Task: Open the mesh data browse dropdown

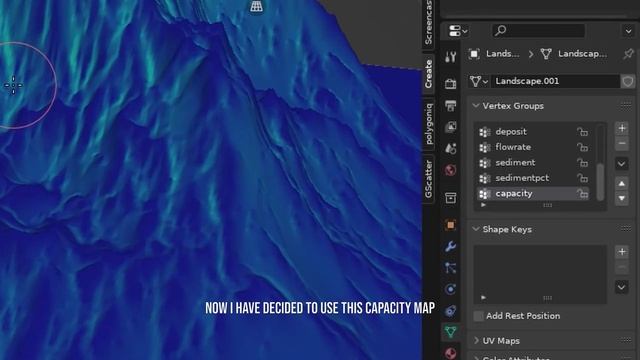Action: [x=479, y=81]
